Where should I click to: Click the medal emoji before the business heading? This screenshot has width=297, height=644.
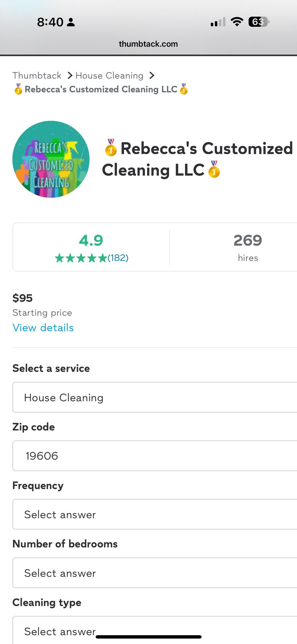click(111, 147)
